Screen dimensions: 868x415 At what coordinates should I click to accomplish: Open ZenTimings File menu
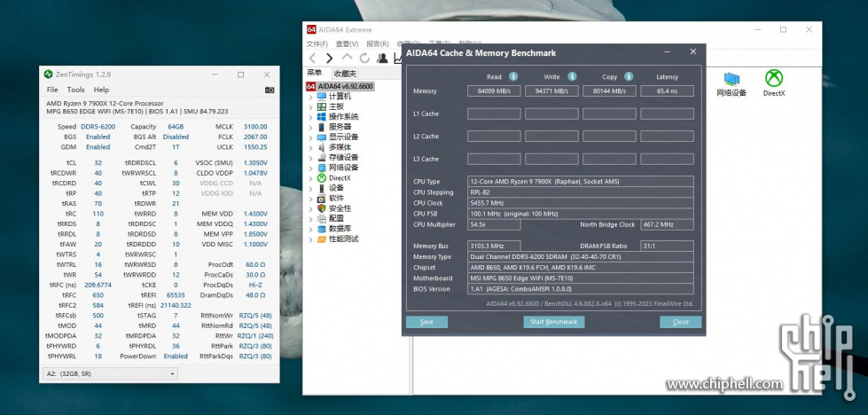click(52, 90)
